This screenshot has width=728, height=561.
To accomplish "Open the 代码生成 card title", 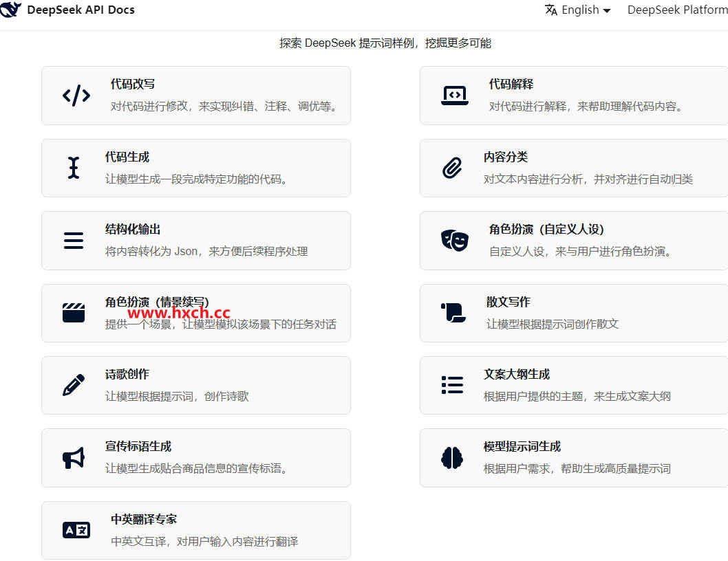I will tap(127, 157).
